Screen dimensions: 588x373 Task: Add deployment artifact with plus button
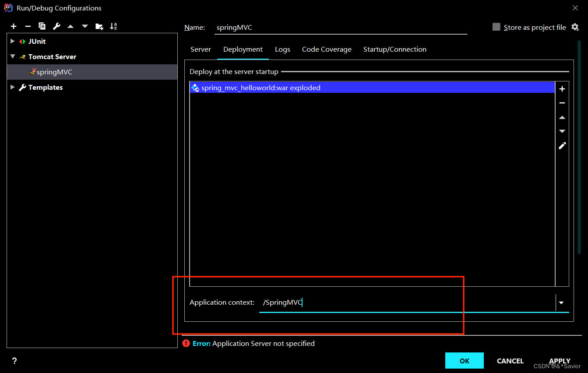click(x=562, y=89)
